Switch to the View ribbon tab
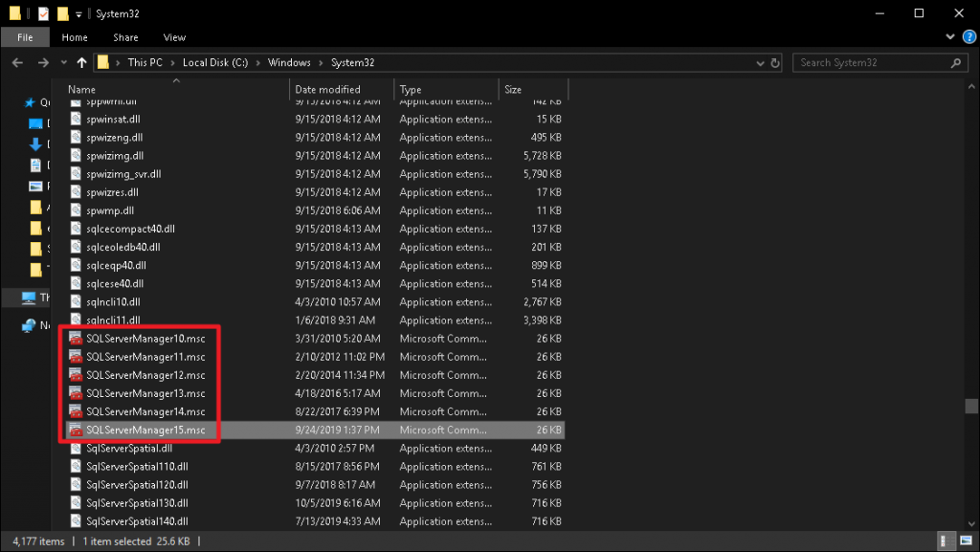 [174, 37]
